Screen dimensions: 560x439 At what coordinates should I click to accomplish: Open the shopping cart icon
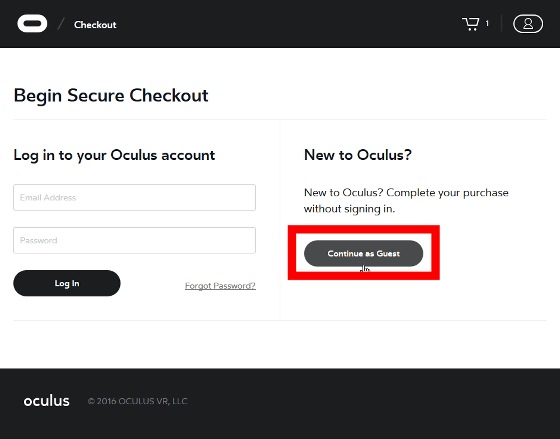tap(471, 24)
